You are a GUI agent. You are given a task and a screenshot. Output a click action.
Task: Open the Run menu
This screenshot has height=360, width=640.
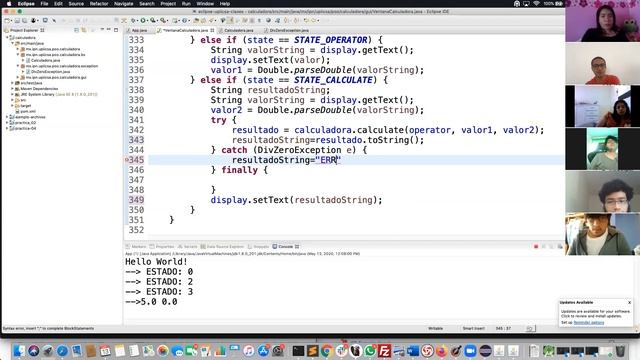(x=186, y=4)
